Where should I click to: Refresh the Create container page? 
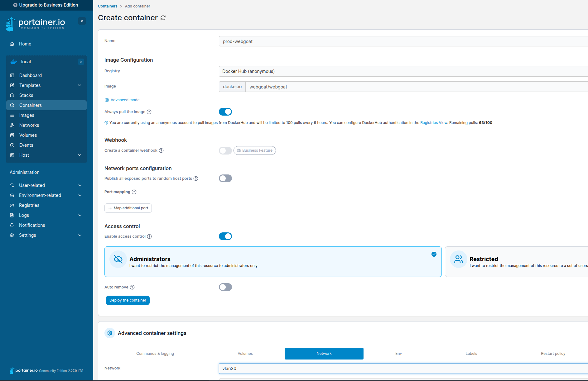tap(163, 18)
